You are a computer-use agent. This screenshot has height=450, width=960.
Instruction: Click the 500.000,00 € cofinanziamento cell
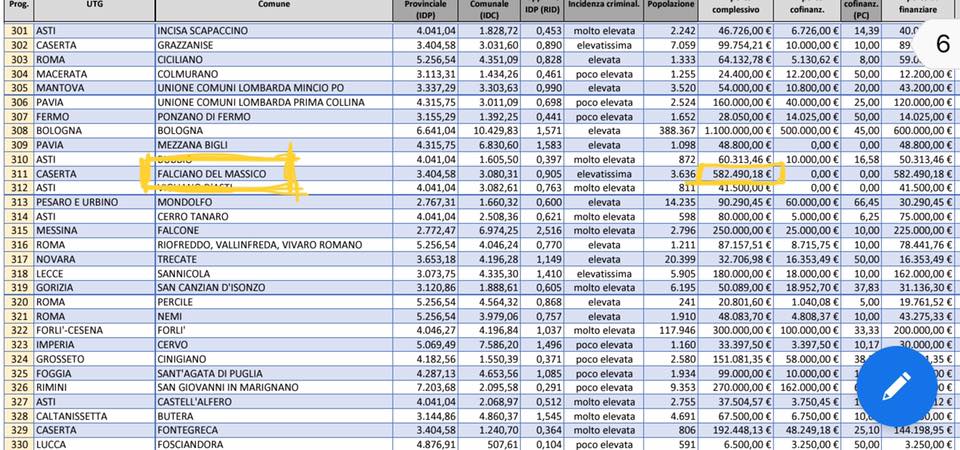808,131
